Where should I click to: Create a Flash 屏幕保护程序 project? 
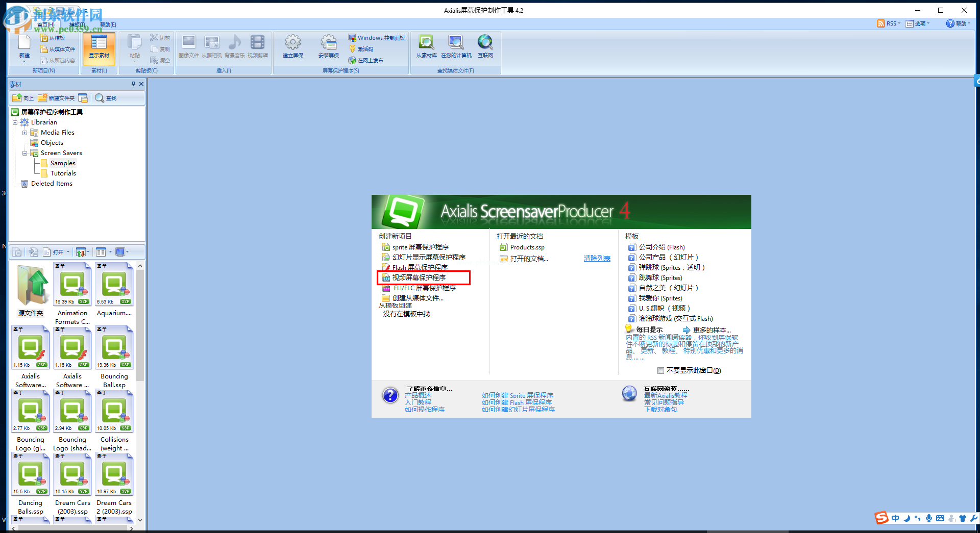pos(420,267)
